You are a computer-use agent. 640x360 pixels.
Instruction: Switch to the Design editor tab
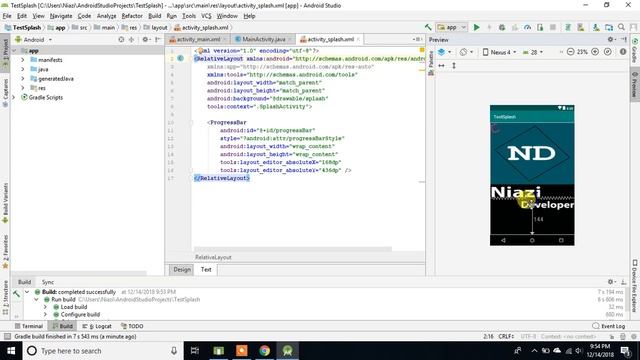pyautogui.click(x=182, y=269)
